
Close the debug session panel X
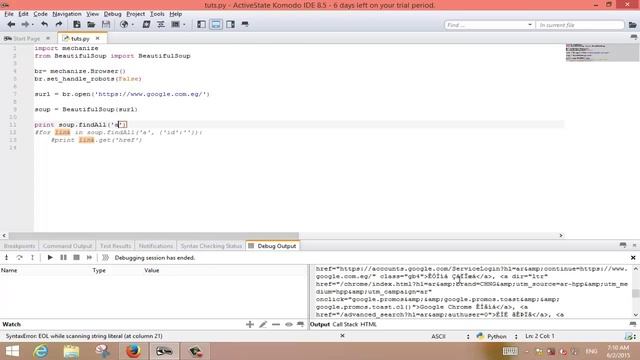[633, 258]
